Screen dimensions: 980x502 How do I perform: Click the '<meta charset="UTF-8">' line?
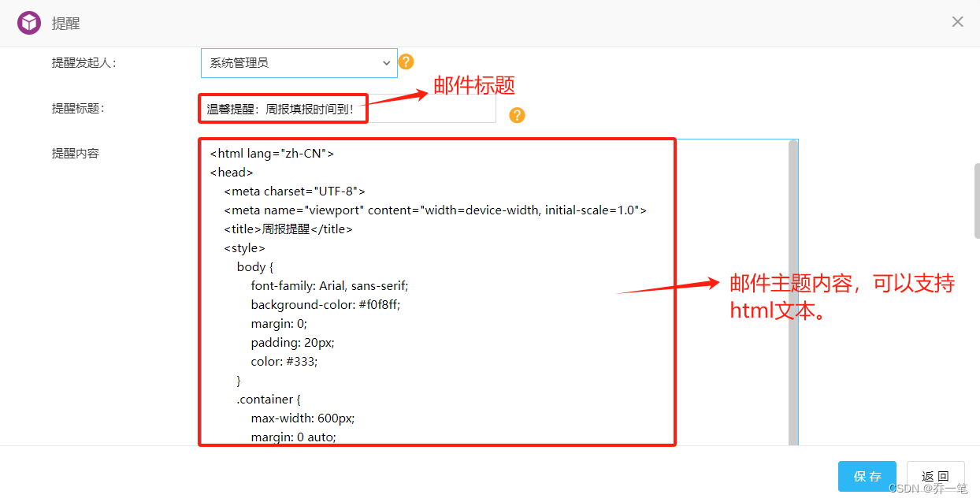click(x=295, y=192)
